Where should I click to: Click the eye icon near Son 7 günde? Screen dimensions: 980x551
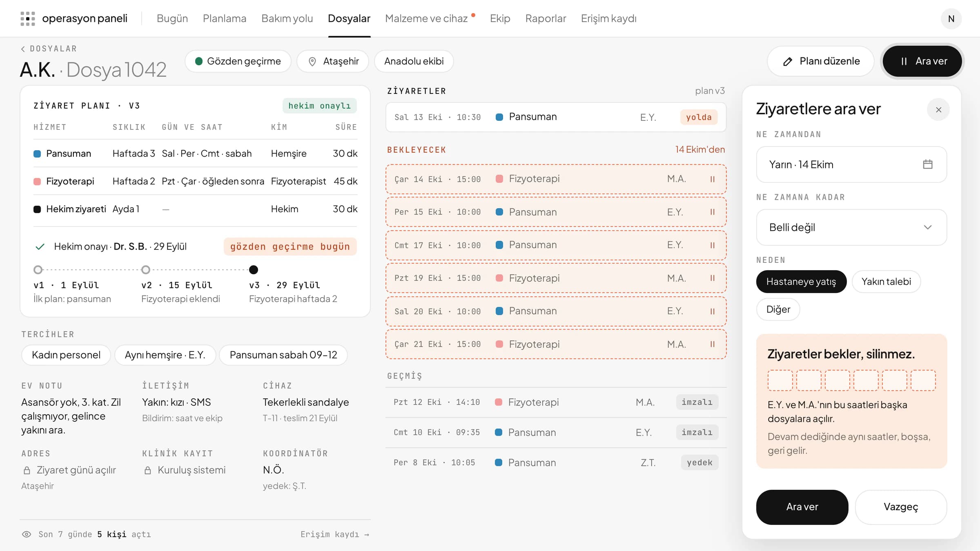click(27, 534)
